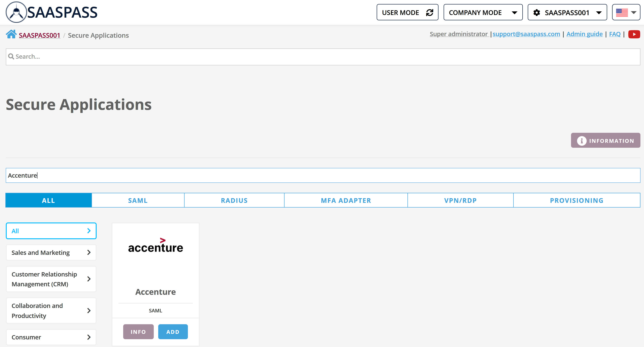Click the ADD button for Accenture
The width and height of the screenshot is (644, 347).
tap(173, 332)
